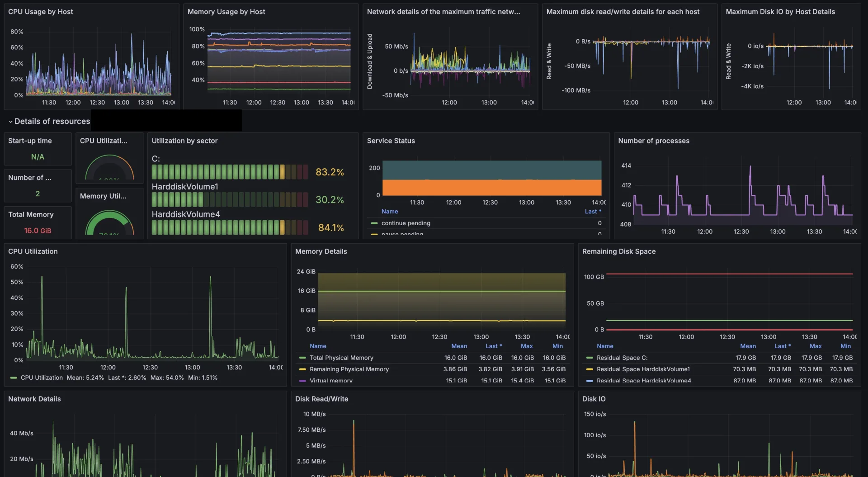
Task: Click the Disk IO panel title
Action: coord(594,399)
